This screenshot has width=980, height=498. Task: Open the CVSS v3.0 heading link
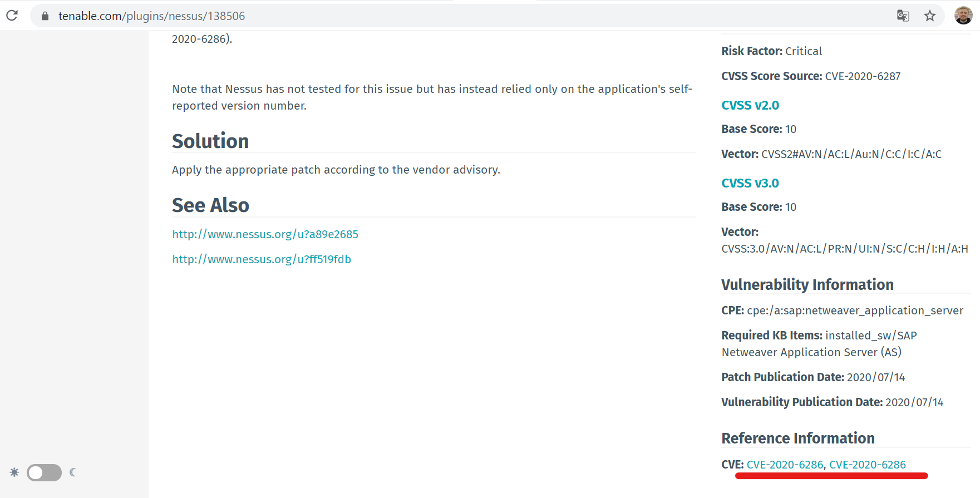[750, 183]
